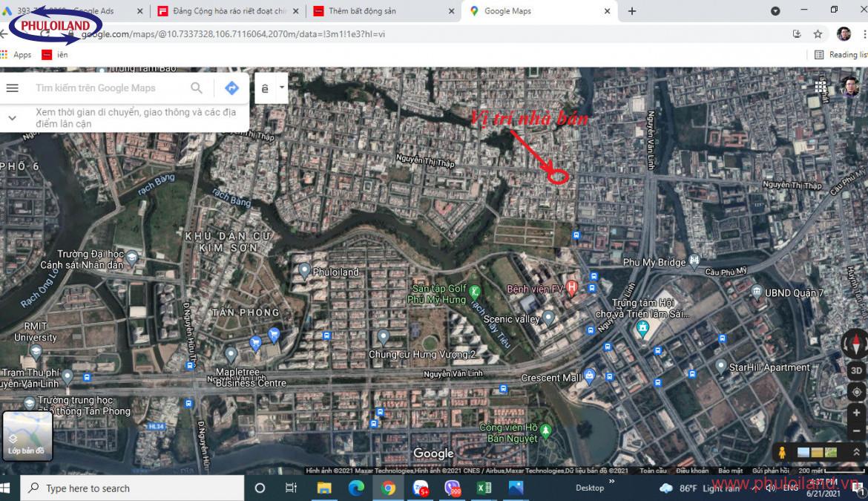
Task: Open the Google apps grid
Action: point(821,87)
